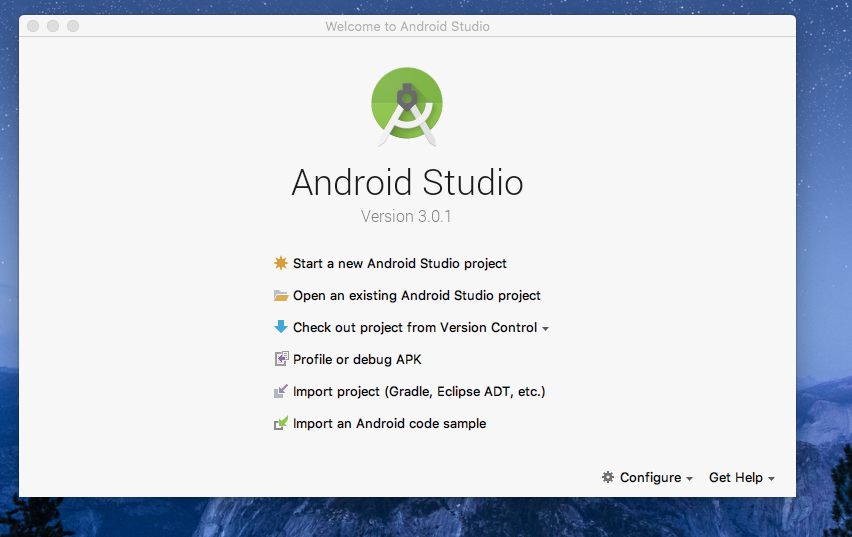Click the Welcome to Android Studio title
Image resolution: width=852 pixels, height=537 pixels.
tap(407, 26)
